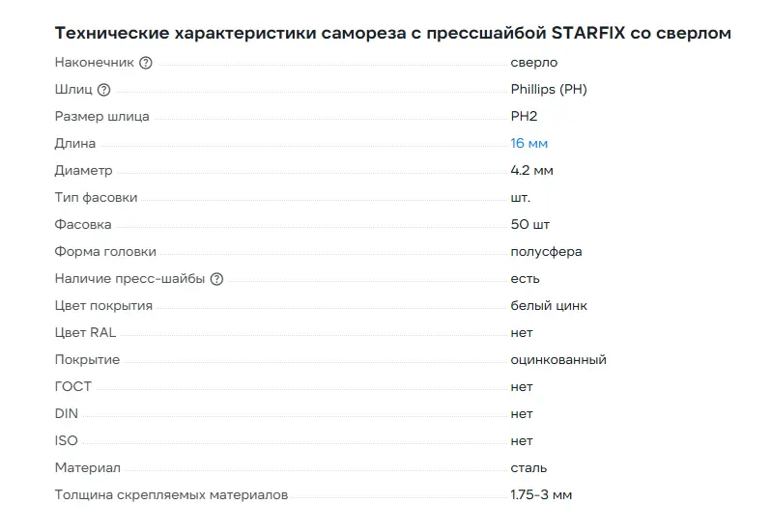This screenshot has height=532, width=771.
Task: Click the Толщина скрепляемых материалов label
Action: 171,494
